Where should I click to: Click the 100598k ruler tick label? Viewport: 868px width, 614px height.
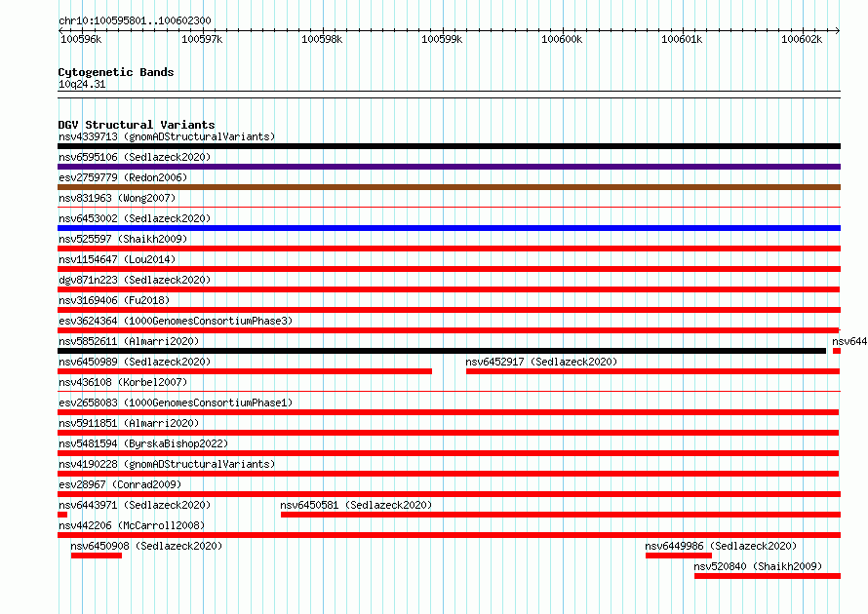[322, 39]
